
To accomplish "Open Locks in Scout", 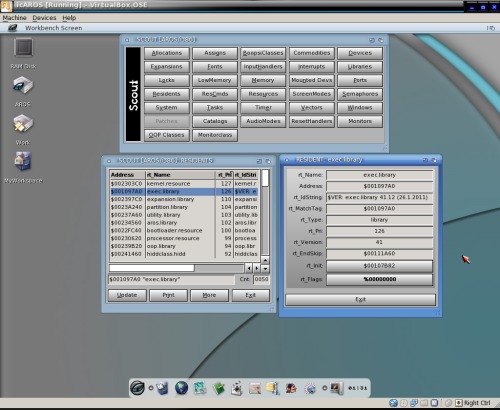I will tap(167, 80).
